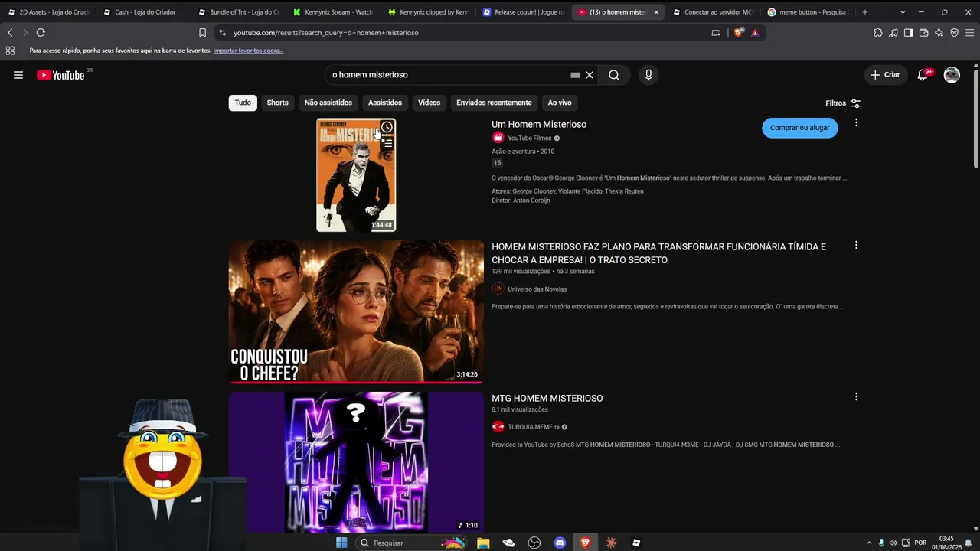The image size is (980, 551).
Task: Open Brave VPN shield icon
Action: (x=954, y=33)
